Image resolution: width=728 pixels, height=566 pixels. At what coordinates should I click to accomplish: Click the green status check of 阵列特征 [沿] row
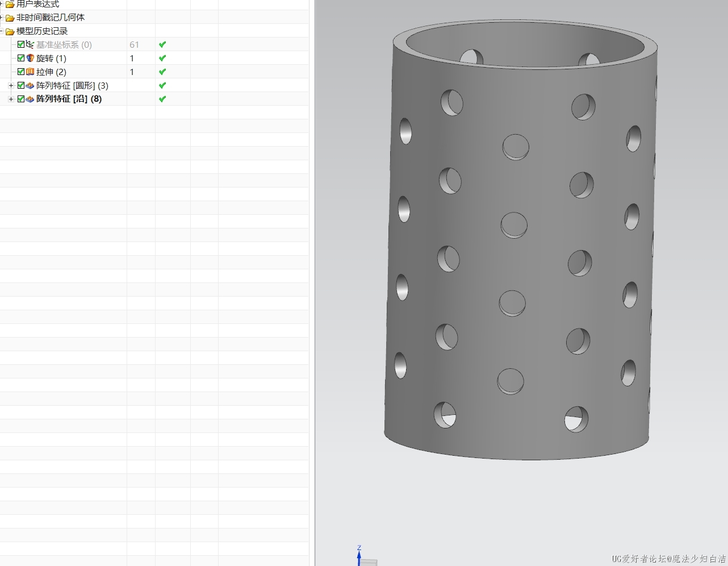[162, 99]
